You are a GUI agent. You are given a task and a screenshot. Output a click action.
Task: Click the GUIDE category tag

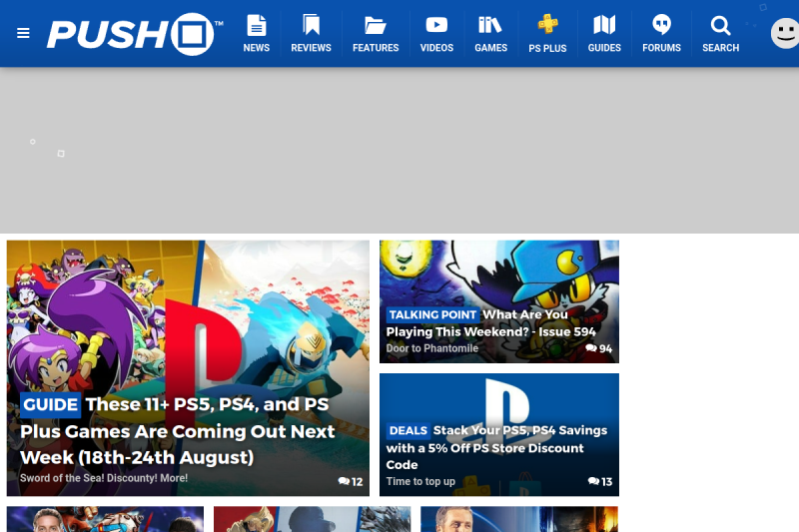(x=51, y=404)
